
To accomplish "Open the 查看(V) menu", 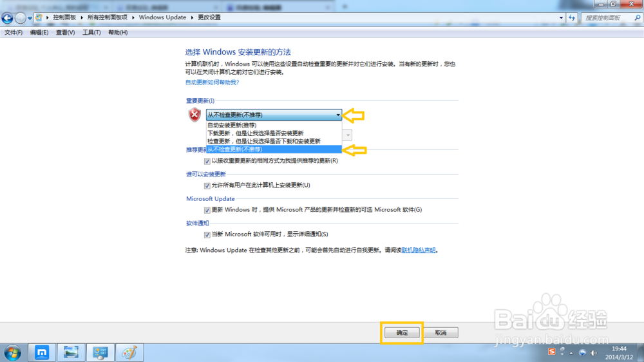I will (65, 32).
